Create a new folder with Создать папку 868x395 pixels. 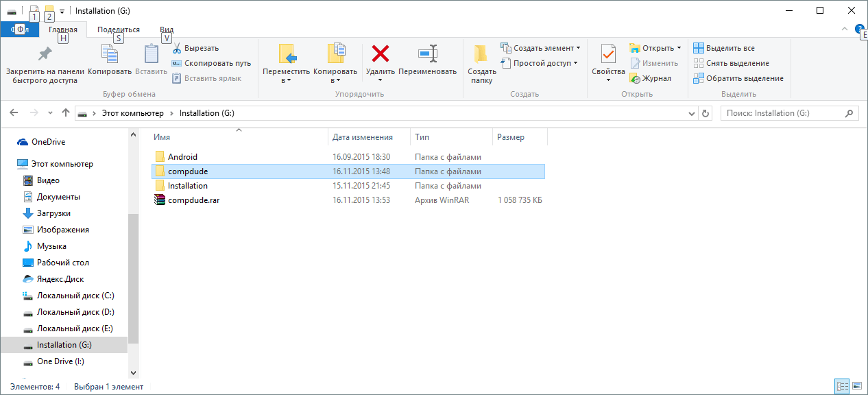[x=482, y=55]
